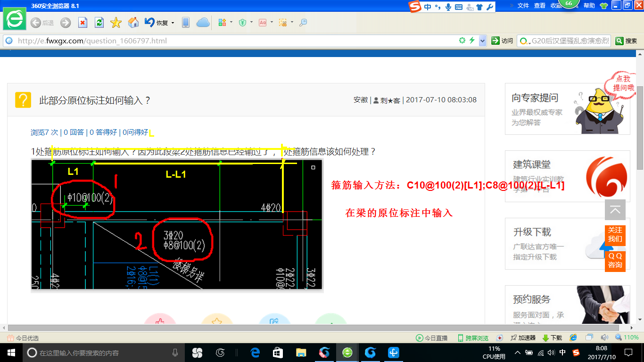
Task: Open the 帮助 menu
Action: pos(589,6)
